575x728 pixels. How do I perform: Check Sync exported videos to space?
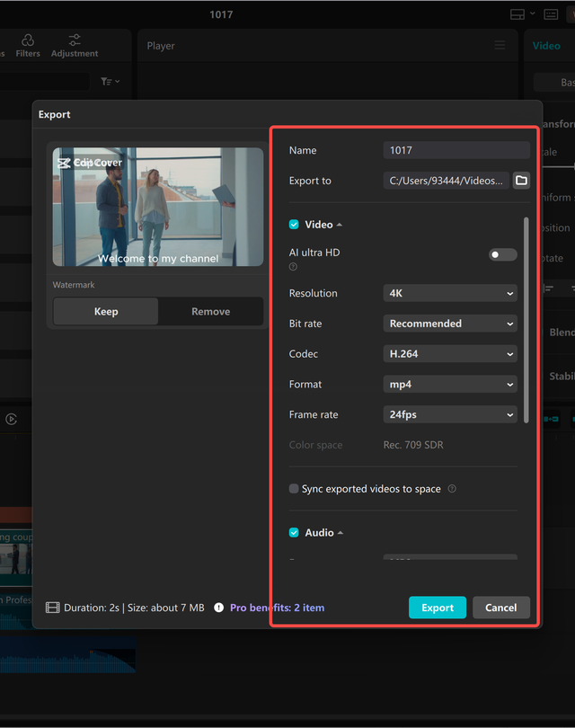click(x=294, y=489)
